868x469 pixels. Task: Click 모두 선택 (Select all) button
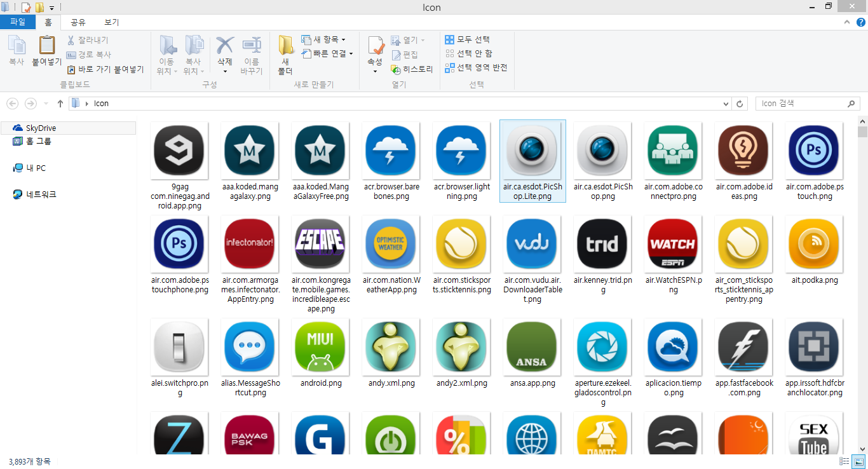point(468,39)
